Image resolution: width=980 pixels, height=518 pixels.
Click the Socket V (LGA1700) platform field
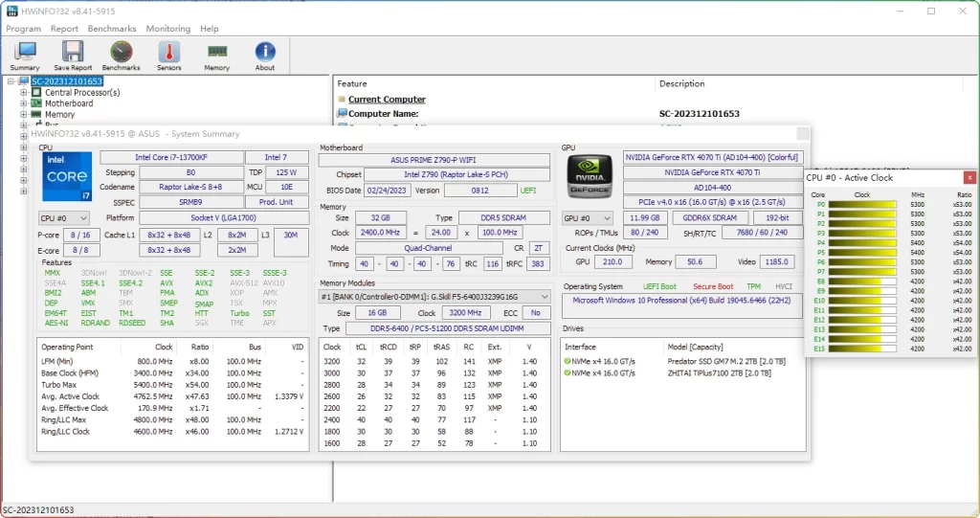point(224,217)
